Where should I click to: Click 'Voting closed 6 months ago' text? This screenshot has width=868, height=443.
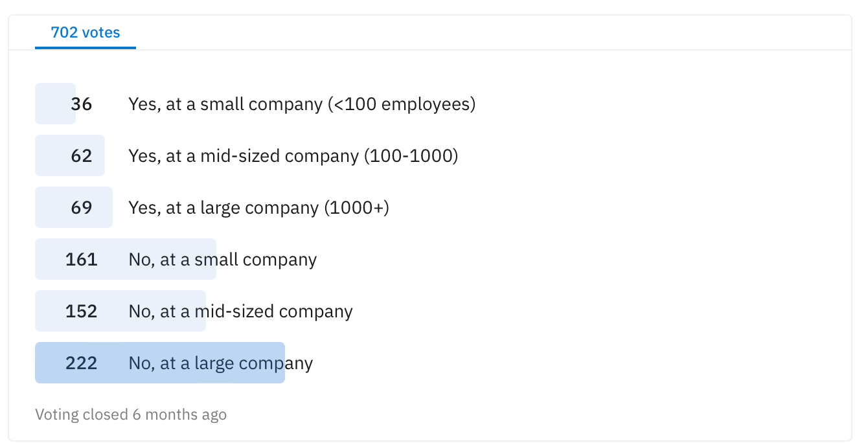point(131,415)
